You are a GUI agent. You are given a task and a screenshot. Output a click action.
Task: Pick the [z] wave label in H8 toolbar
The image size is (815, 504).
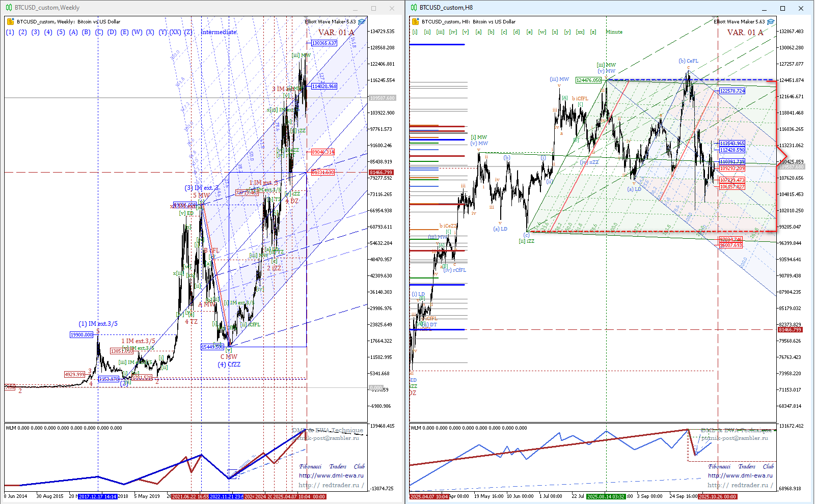593,32
